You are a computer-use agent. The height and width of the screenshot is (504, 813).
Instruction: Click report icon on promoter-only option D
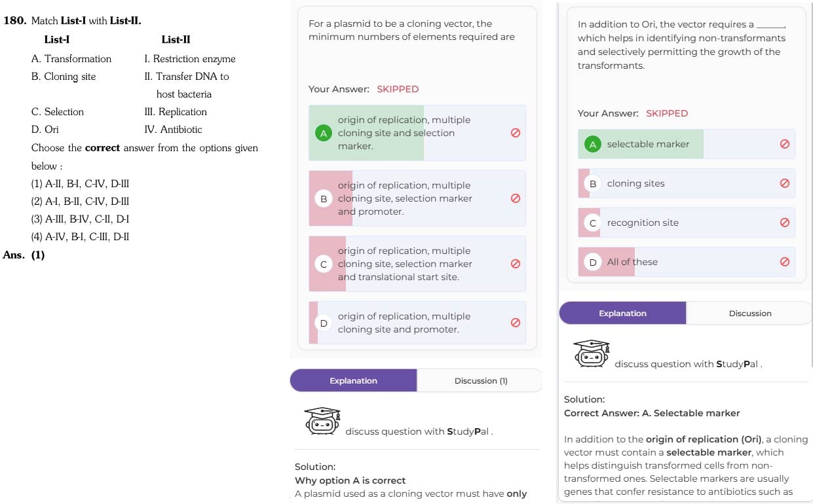pos(516,323)
